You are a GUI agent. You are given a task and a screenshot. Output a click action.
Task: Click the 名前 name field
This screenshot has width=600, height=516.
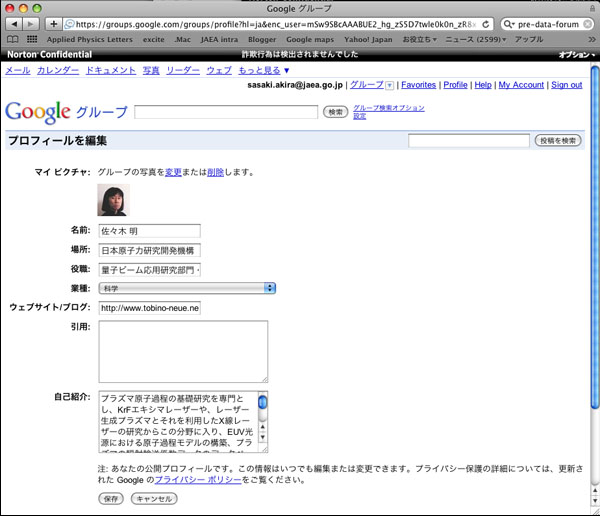tap(149, 231)
